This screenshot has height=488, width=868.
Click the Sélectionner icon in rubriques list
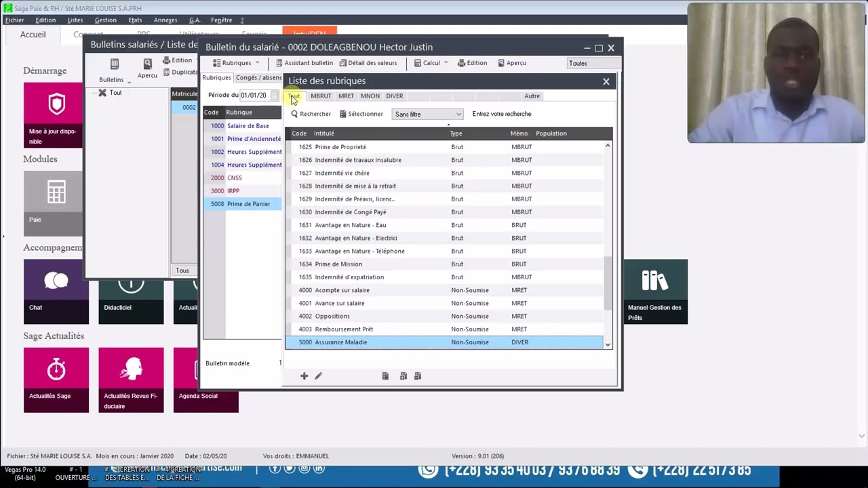coord(343,114)
